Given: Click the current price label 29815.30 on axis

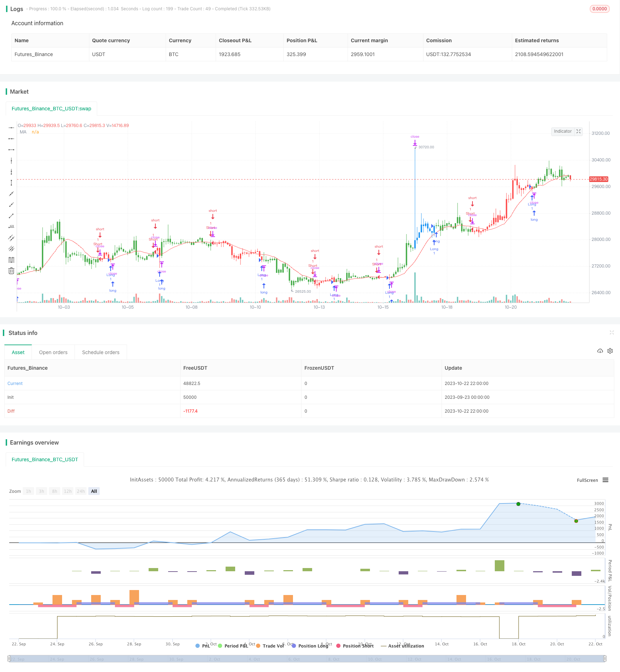Looking at the screenshot, I should click(x=599, y=179).
